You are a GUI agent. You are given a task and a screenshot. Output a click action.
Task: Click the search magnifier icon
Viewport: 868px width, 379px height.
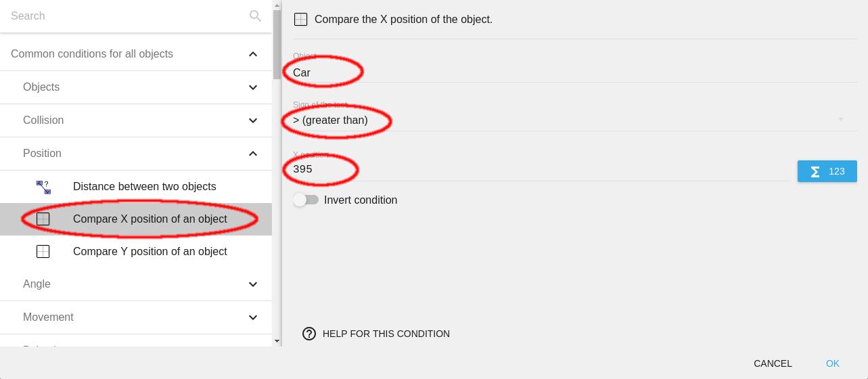255,16
